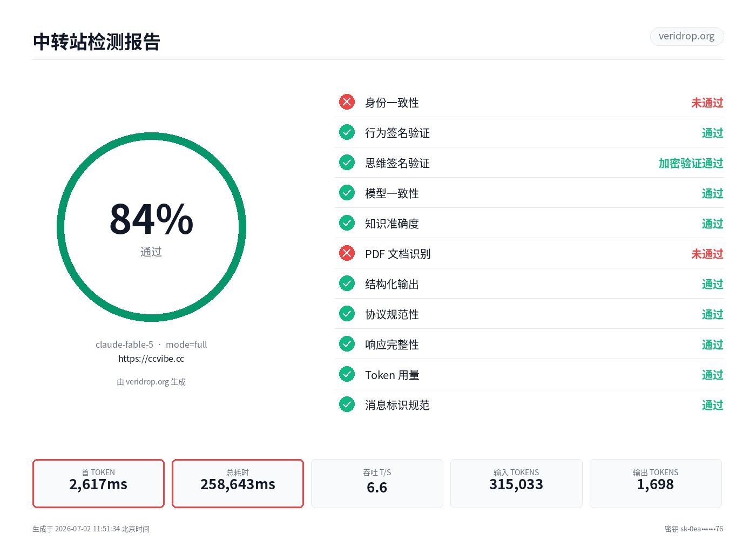Select the 吞吐 T/S 6.6 stat card

pos(377,483)
